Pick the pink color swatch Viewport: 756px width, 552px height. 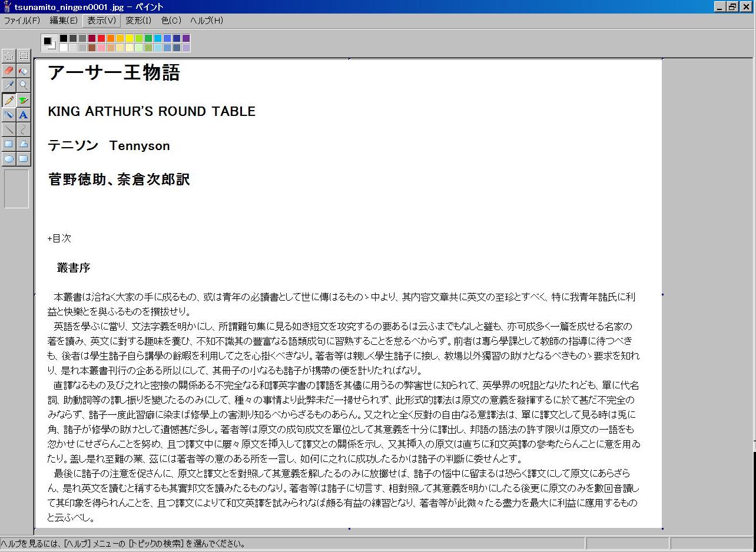point(101,48)
